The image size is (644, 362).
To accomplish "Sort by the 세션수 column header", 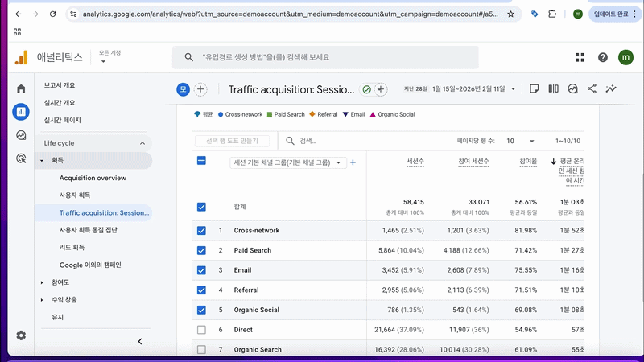I will [415, 162].
